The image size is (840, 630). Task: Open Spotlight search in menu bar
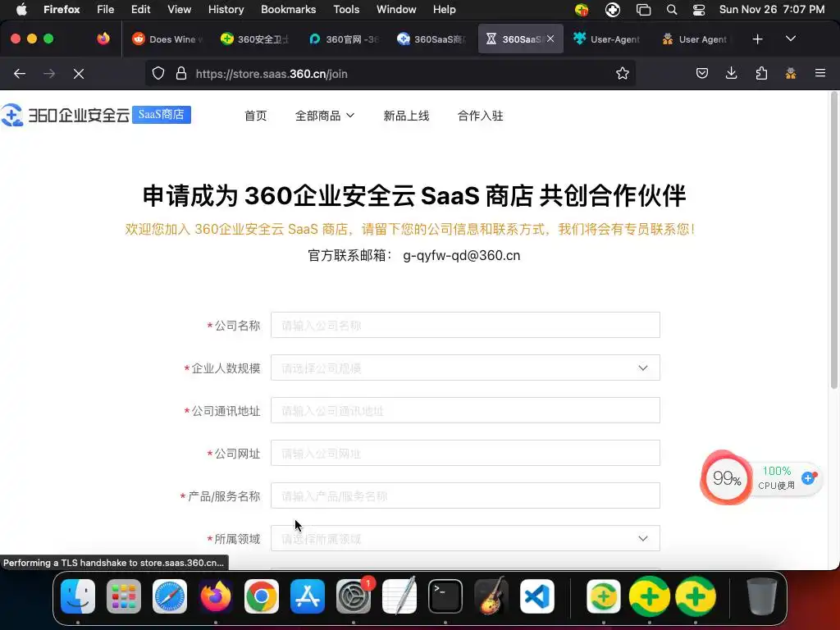coord(672,10)
